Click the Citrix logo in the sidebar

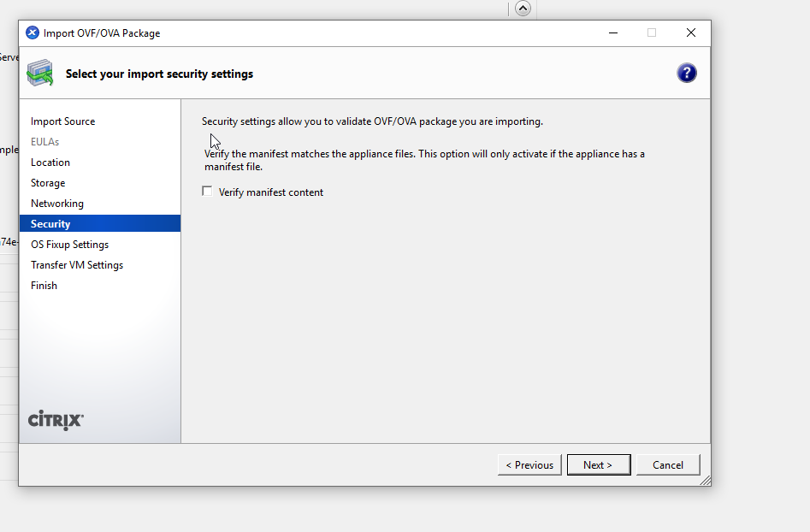tap(56, 419)
